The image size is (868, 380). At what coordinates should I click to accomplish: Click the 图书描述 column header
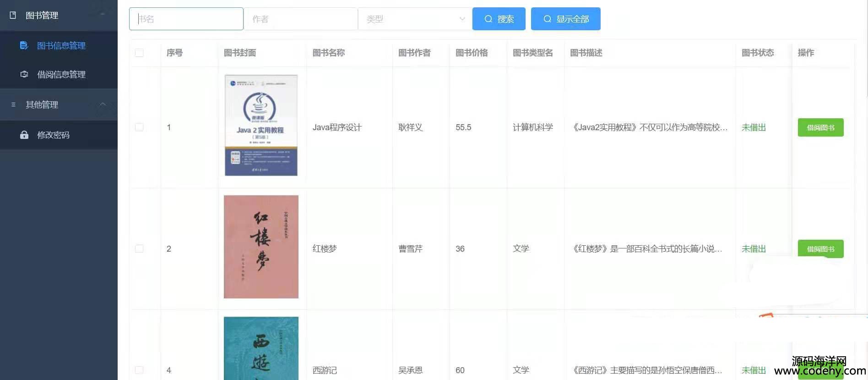point(586,53)
